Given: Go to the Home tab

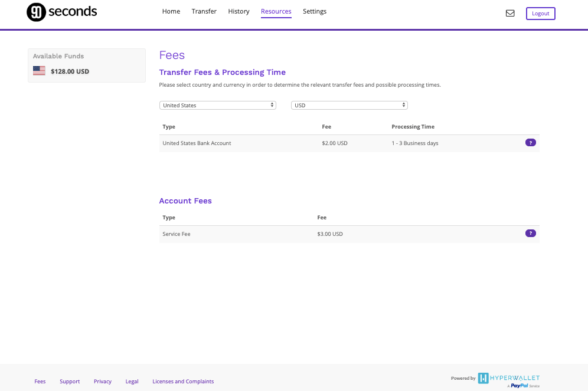Looking at the screenshot, I should 171,11.
